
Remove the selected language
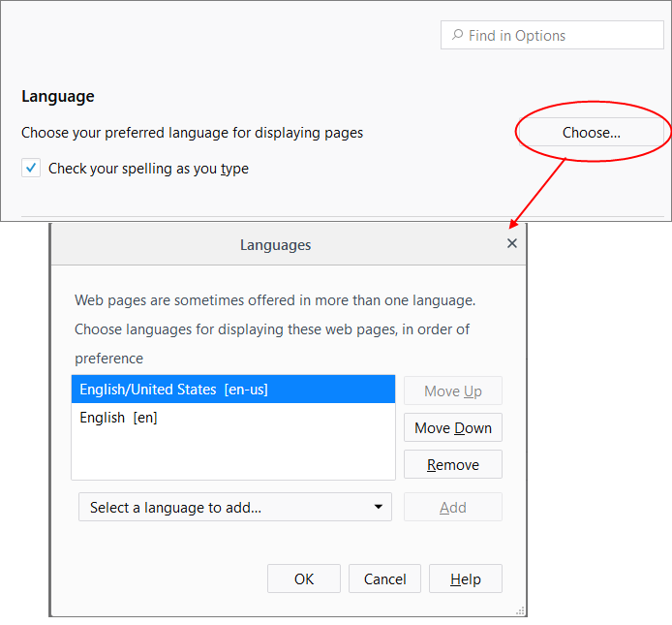[453, 464]
